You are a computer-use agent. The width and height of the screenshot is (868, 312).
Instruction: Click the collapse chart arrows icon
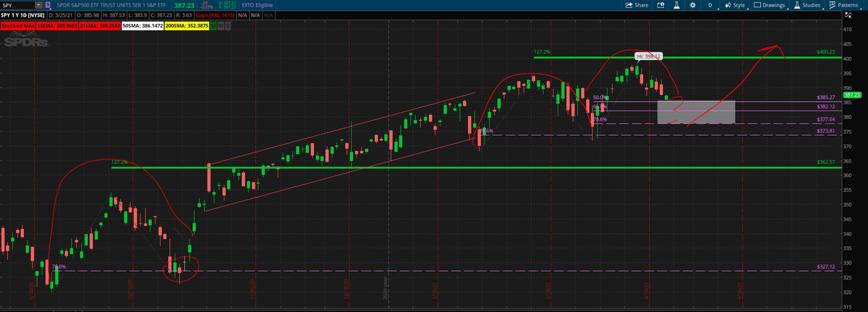[848, 15]
